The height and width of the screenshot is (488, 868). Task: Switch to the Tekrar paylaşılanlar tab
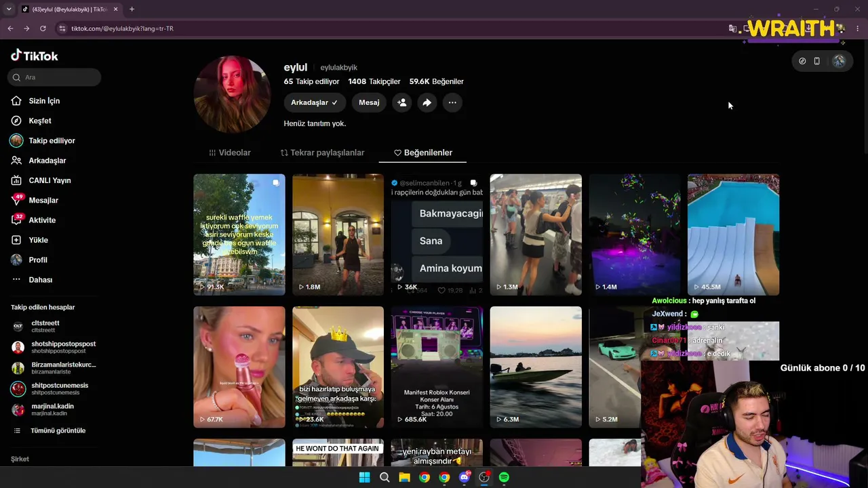(x=322, y=152)
